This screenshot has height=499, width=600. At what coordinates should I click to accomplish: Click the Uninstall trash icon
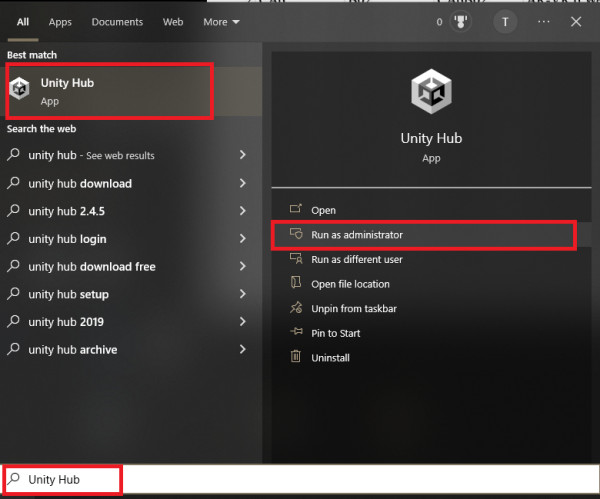click(296, 356)
